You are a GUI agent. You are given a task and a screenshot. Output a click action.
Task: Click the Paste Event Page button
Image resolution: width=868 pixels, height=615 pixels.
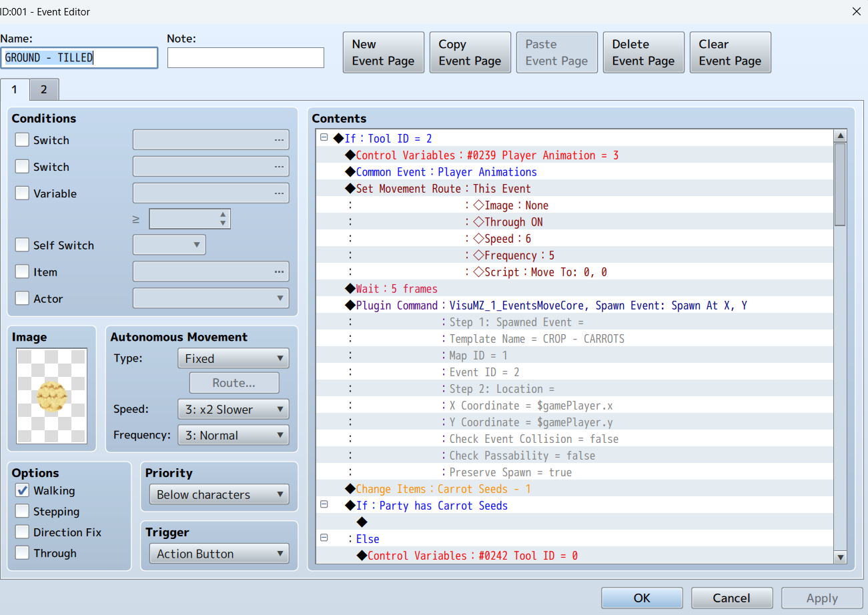point(557,53)
